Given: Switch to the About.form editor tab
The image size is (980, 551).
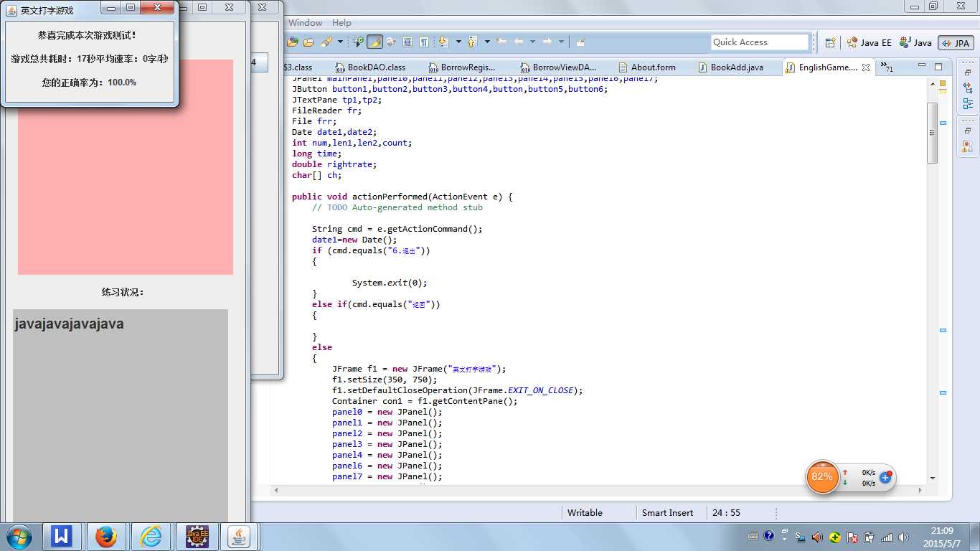Looking at the screenshot, I should coord(647,67).
